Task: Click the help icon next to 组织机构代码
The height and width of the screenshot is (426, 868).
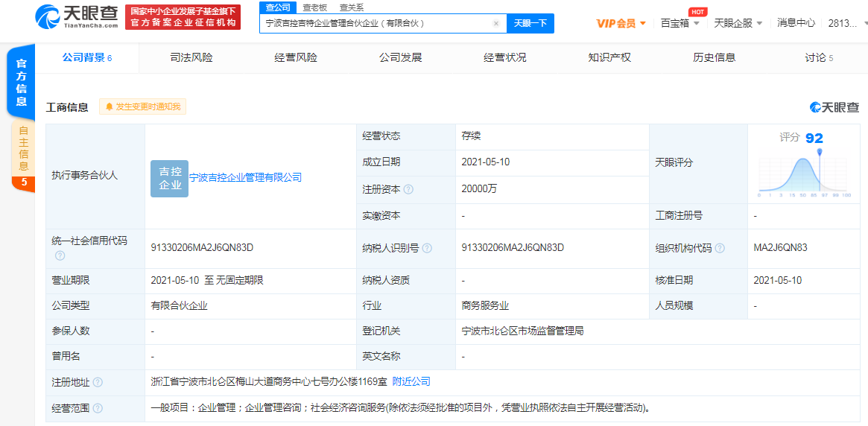Action: tap(720, 249)
